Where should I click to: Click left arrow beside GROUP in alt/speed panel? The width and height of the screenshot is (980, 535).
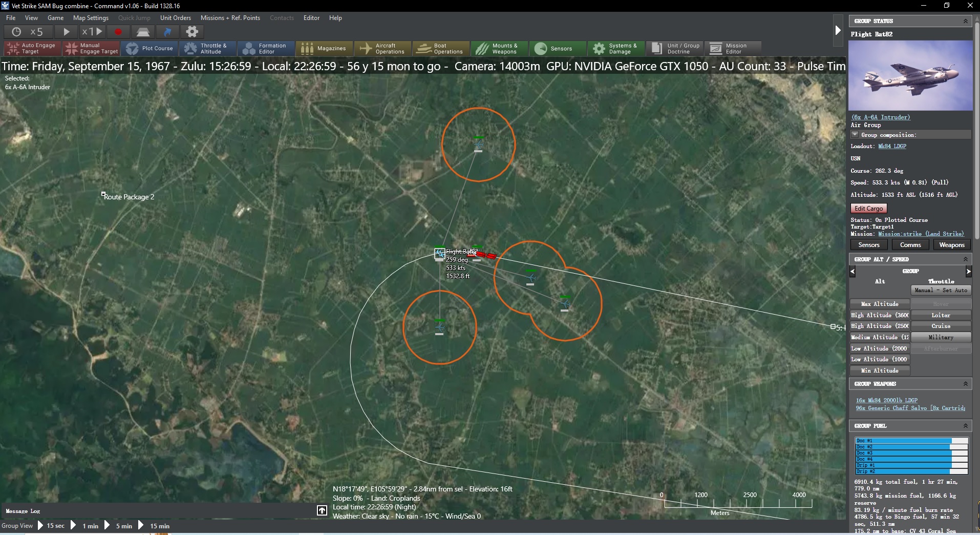coord(853,271)
